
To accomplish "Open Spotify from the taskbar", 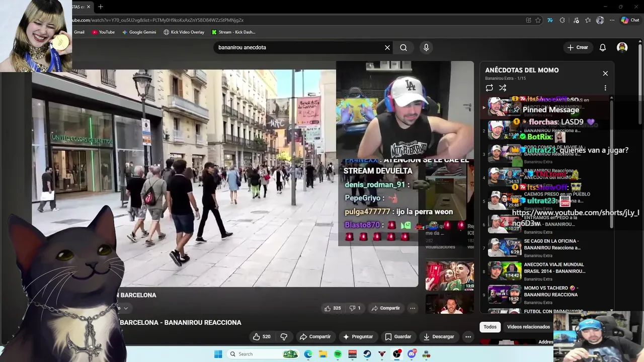I will [338, 354].
